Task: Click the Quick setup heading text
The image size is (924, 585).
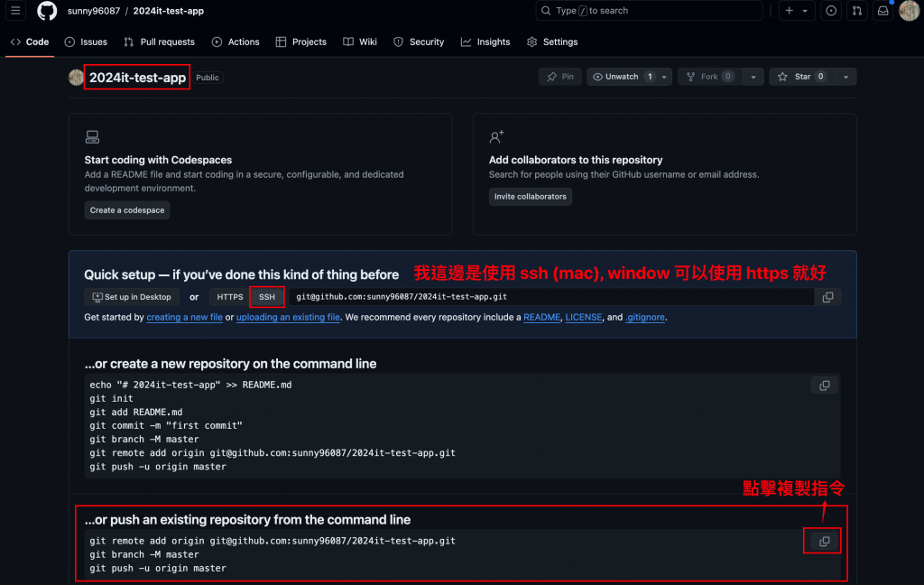Action: pos(242,274)
